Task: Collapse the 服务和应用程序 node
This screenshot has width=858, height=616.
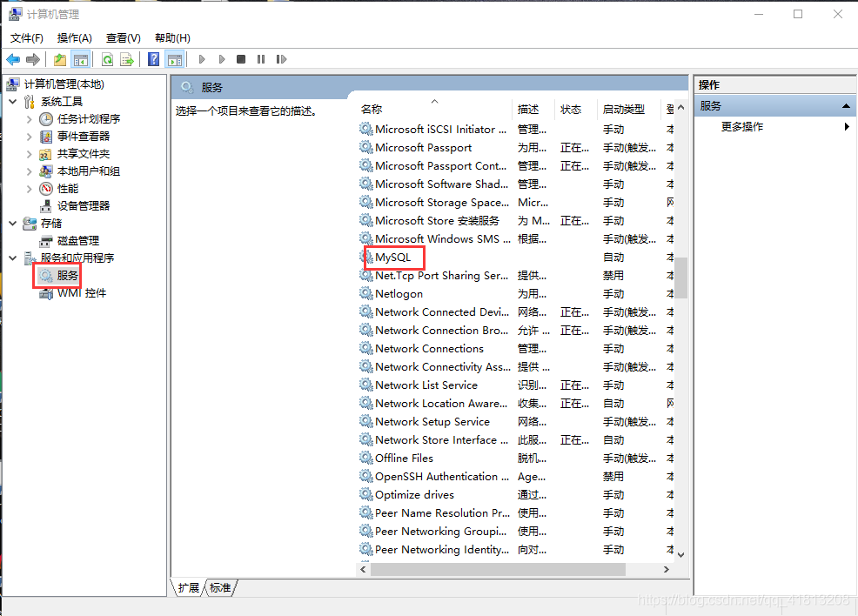Action: (x=13, y=258)
